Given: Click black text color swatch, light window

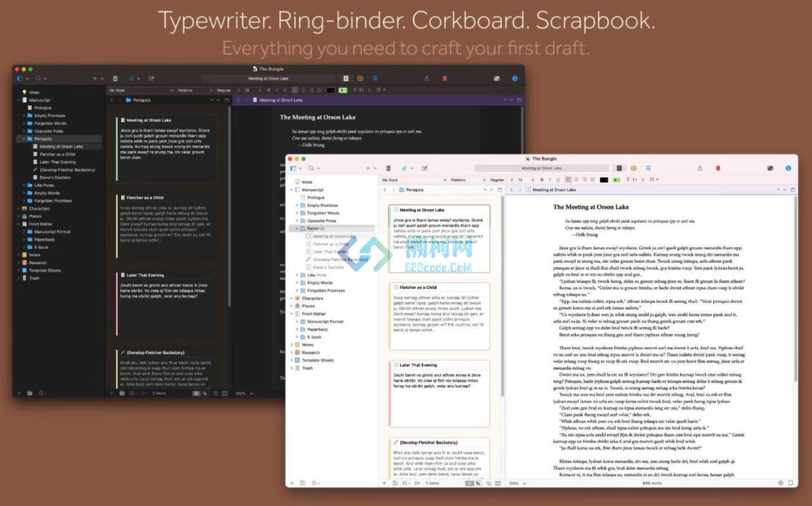Looking at the screenshot, I should (x=604, y=180).
